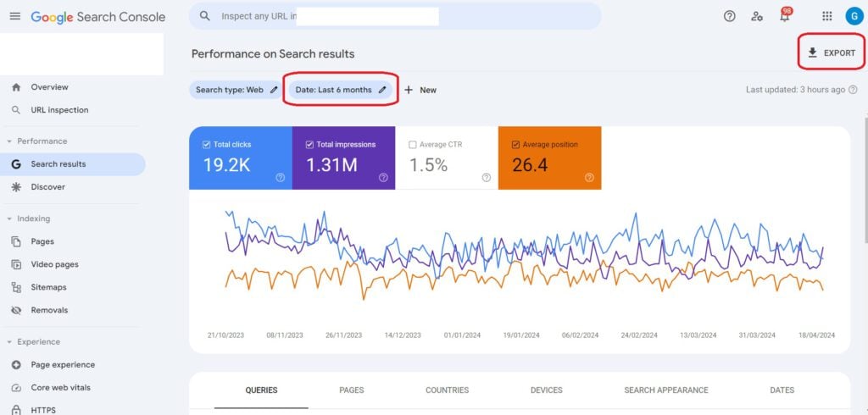Click the help icon on Average position card
This screenshot has width=868, height=415.
(x=589, y=177)
